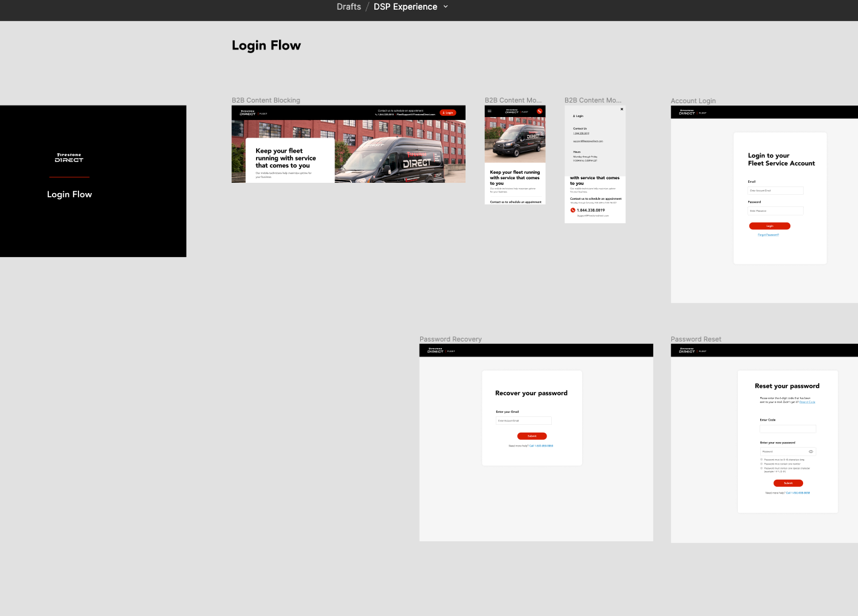The height and width of the screenshot is (616, 858).
Task: Click the email field in Password Recovery form
Action: click(523, 421)
